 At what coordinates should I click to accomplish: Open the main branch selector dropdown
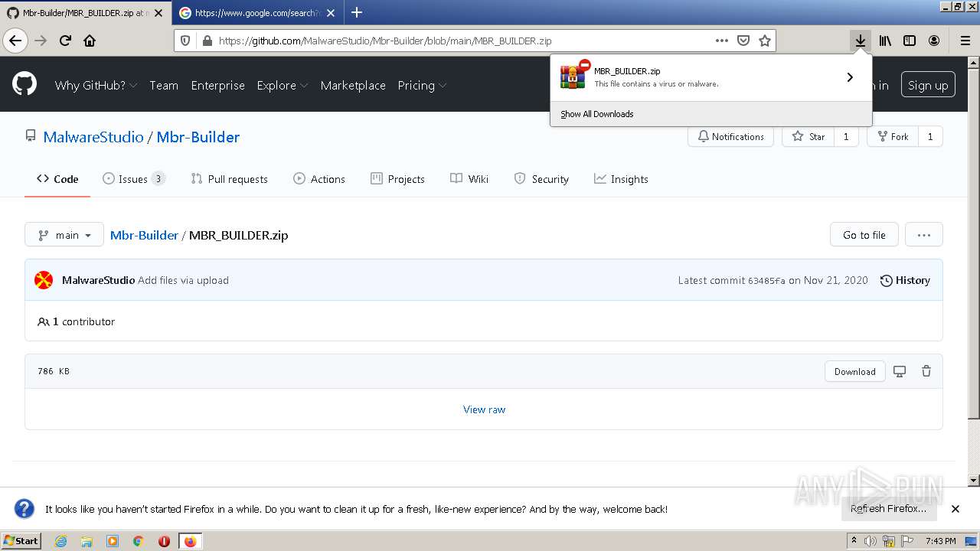coord(64,235)
